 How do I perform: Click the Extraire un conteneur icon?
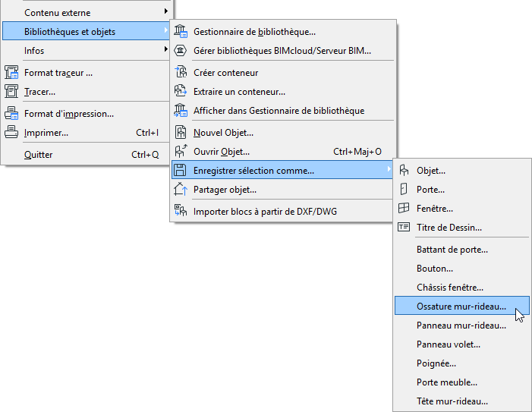[x=181, y=92]
